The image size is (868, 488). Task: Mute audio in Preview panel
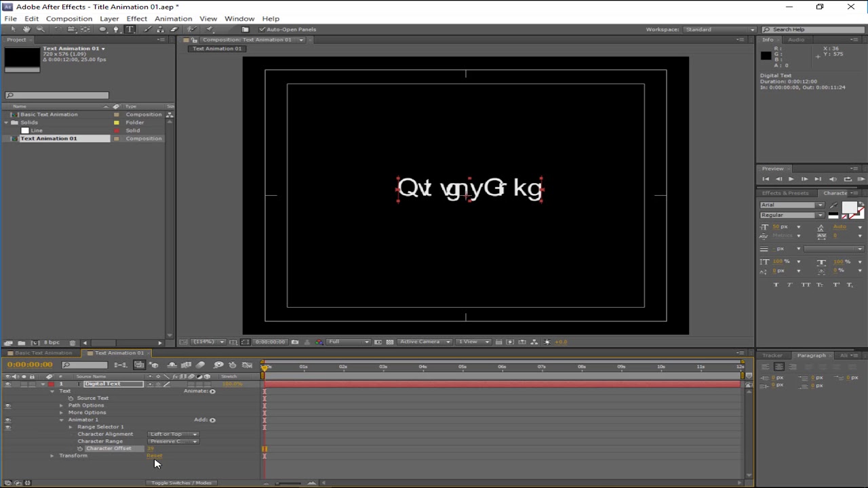(x=833, y=179)
